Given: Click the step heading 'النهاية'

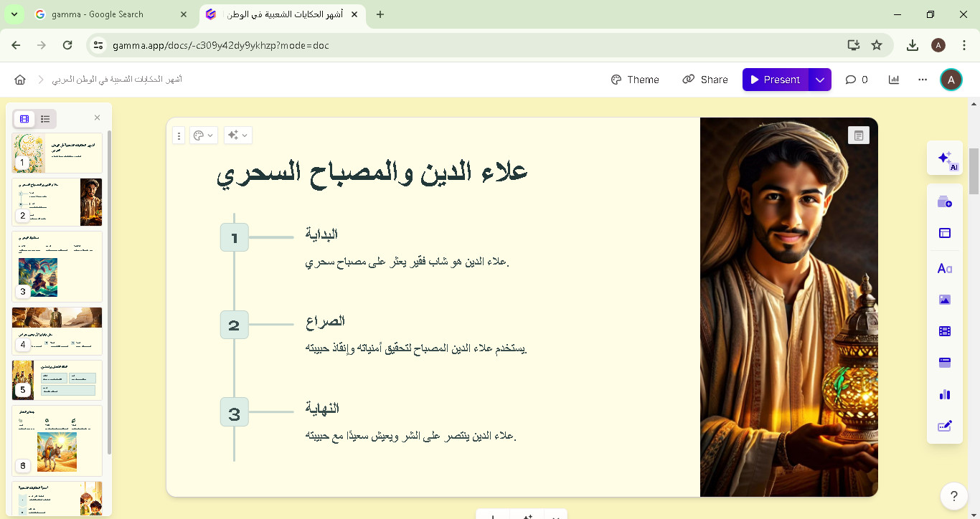Looking at the screenshot, I should coord(322,409).
